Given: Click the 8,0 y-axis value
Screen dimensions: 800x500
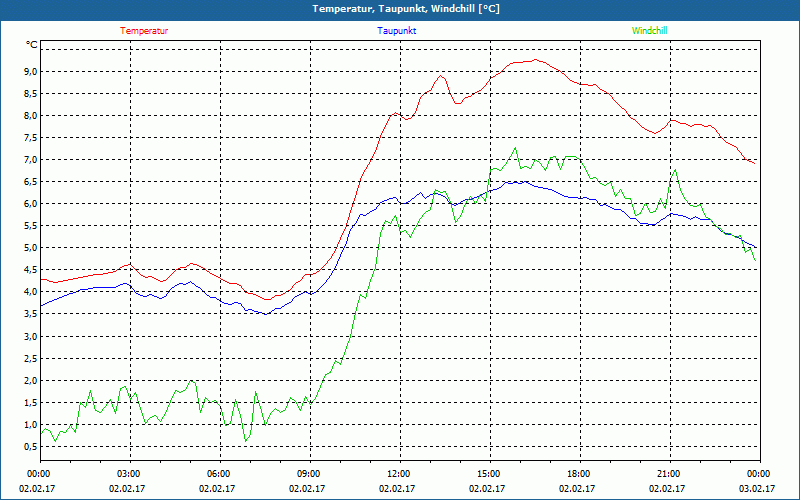Looking at the screenshot, I should 32,115.
